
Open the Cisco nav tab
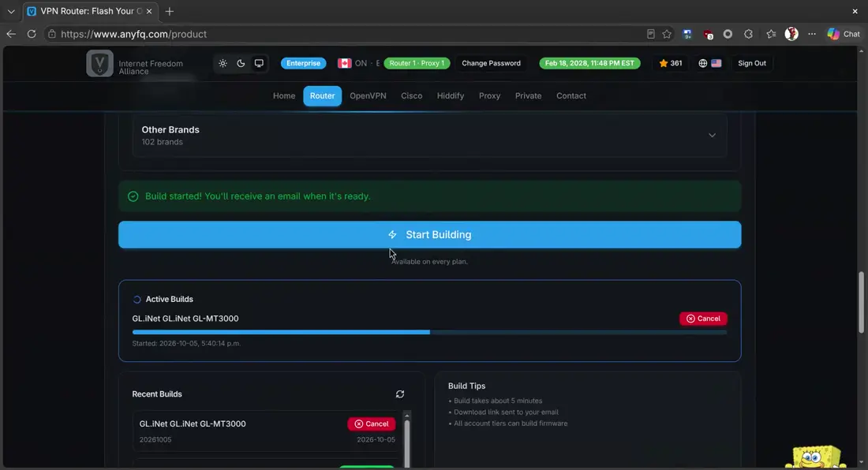coord(411,95)
